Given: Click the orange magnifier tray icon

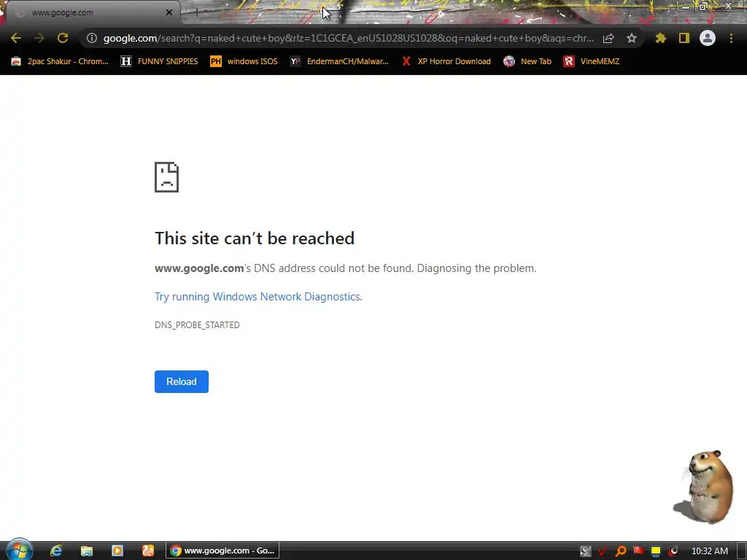Looking at the screenshot, I should coord(620,551).
